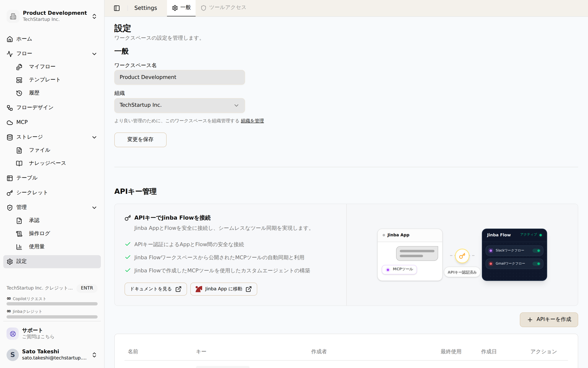Open ナレッジベース book icon
The width and height of the screenshot is (588, 368).
(x=19, y=164)
